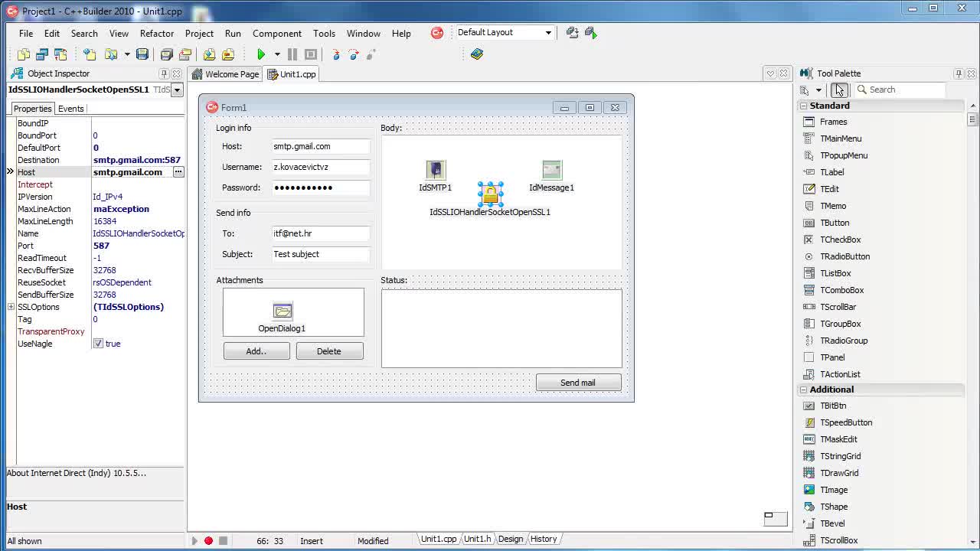This screenshot has width=980, height=551.
Task: Click the Host property ellipsis button
Action: (x=178, y=172)
